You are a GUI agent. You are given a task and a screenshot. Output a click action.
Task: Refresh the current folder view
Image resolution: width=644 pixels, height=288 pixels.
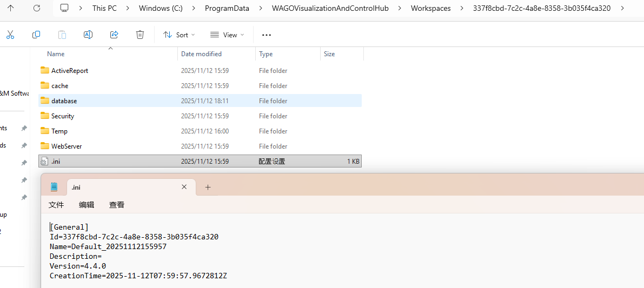(x=37, y=8)
